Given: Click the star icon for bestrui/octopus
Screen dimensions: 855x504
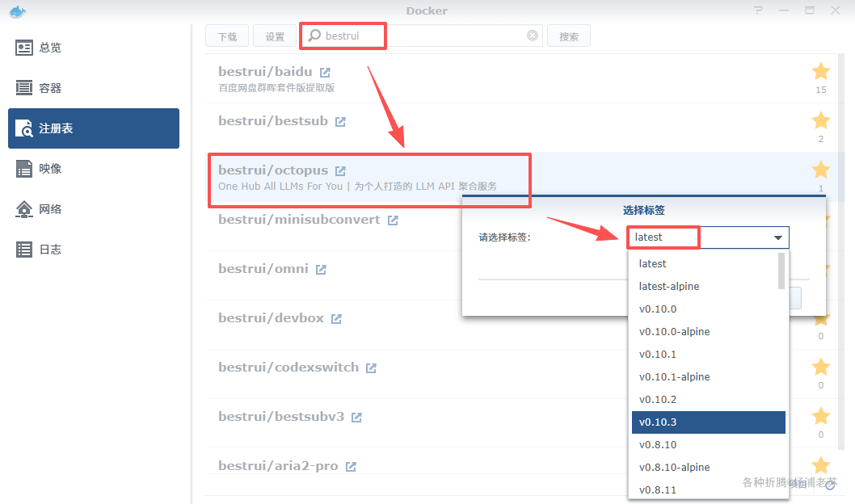Looking at the screenshot, I should (x=820, y=170).
